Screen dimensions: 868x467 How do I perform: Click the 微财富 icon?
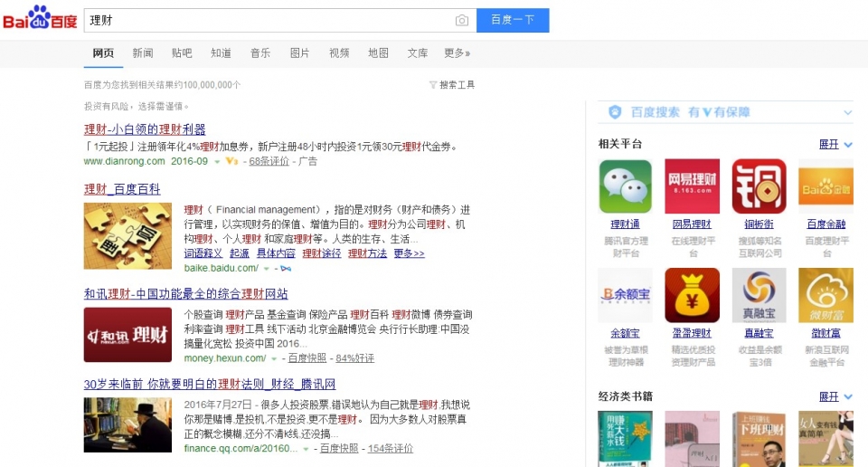click(826, 295)
